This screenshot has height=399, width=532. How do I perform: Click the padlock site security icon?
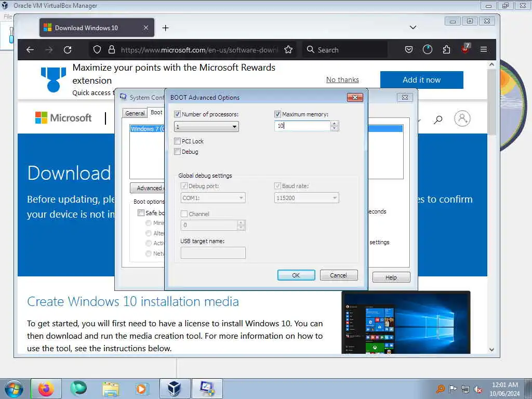pyautogui.click(x=111, y=50)
